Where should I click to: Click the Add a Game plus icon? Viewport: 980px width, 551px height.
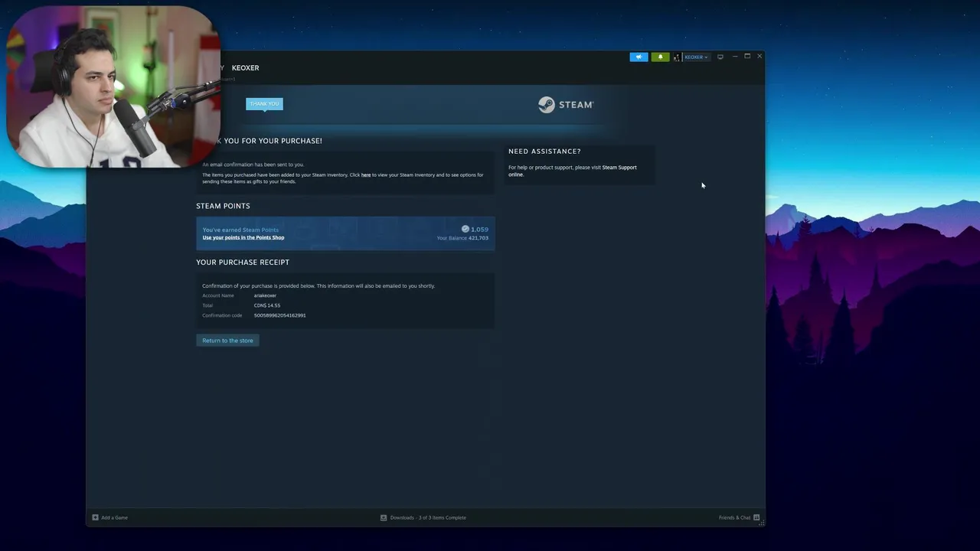(95, 517)
